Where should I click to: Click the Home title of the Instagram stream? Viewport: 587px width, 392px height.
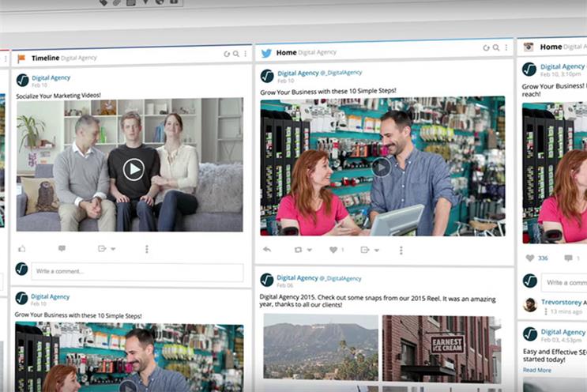551,47
